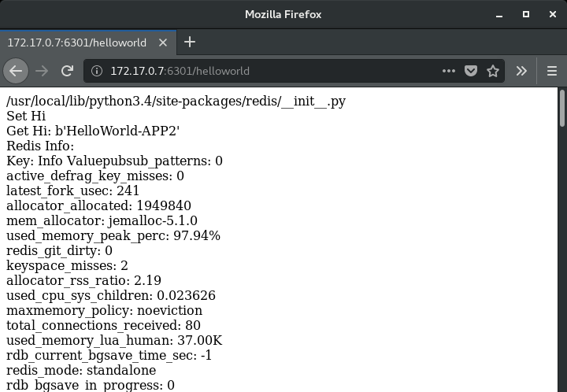The height and width of the screenshot is (392, 567).
Task: Close the Mozilla Firefox window
Action: 550,14
